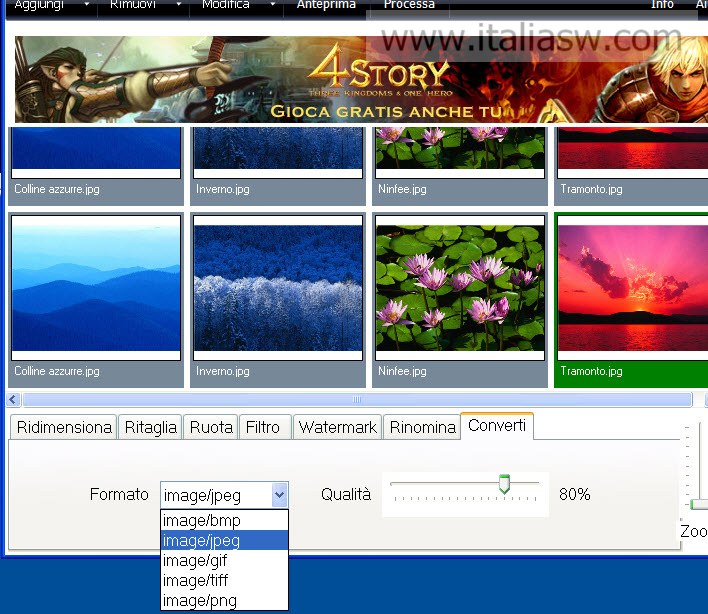Select the Ruota tab
The image size is (708, 614).
point(211,427)
